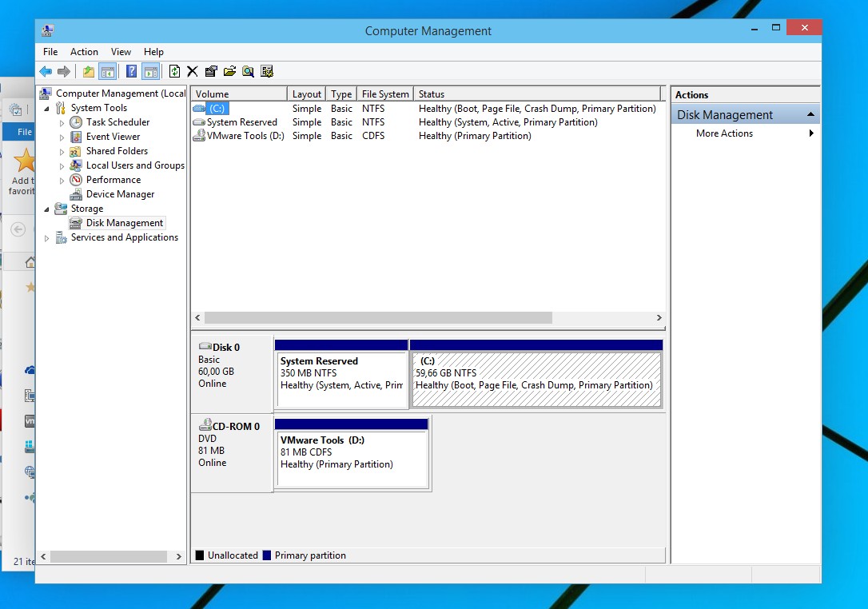Collapse the Storage tree node
868x609 pixels.
47,209
